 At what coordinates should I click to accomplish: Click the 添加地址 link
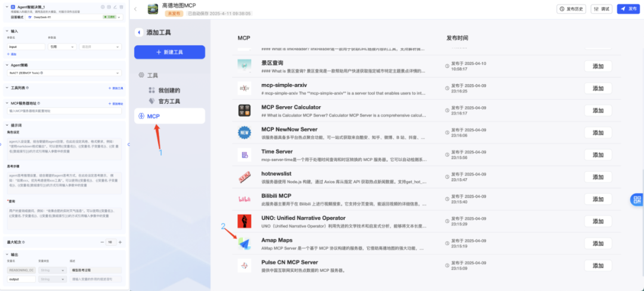point(116,104)
